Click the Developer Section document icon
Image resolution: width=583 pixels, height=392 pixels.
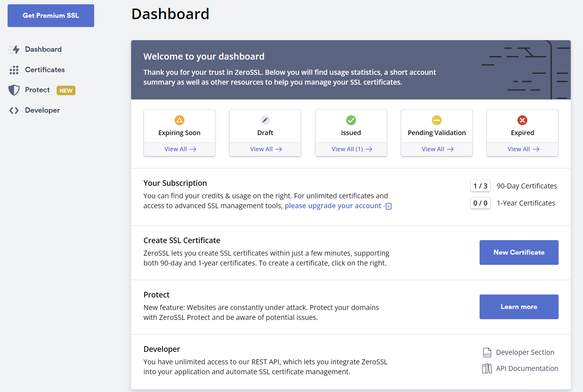487,352
